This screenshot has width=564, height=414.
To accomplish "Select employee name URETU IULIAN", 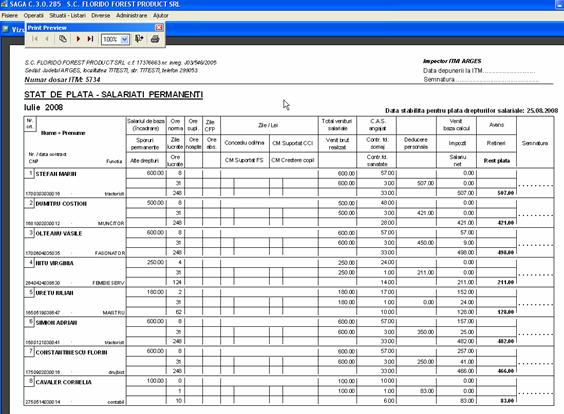I will tap(54, 293).
